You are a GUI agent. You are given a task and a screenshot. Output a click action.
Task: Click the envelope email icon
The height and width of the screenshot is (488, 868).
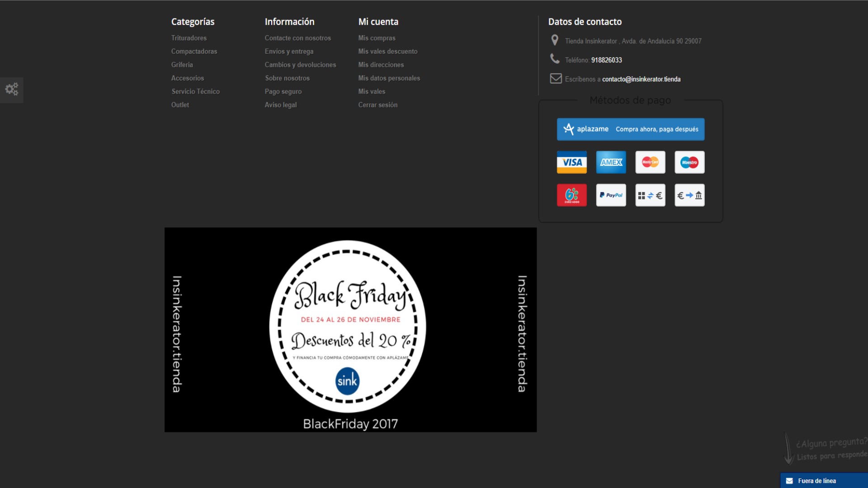pos(556,79)
